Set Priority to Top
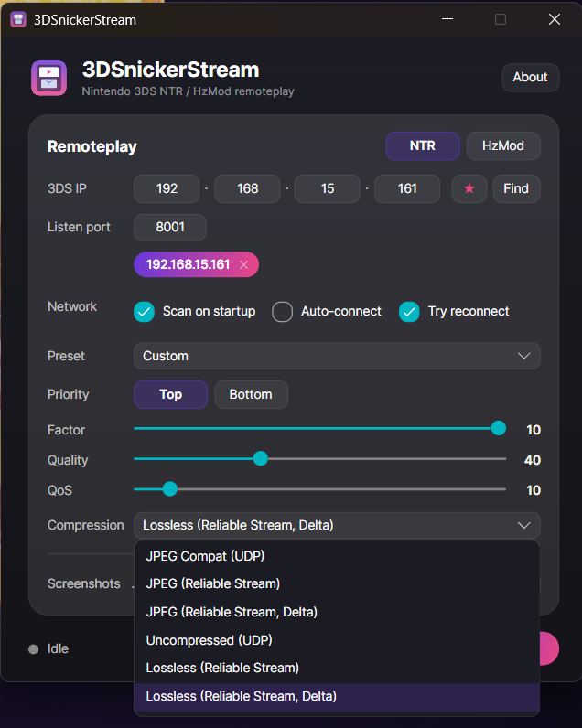The width and height of the screenshot is (582, 728). point(170,395)
